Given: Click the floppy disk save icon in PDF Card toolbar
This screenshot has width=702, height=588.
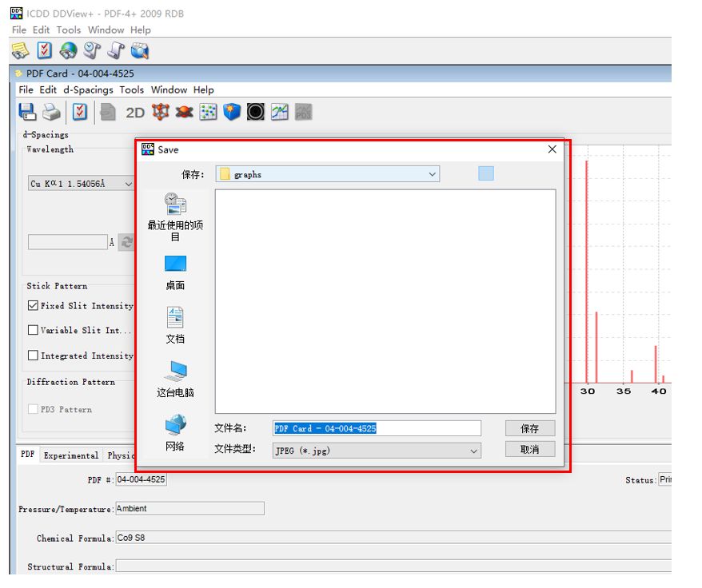Looking at the screenshot, I should click(x=27, y=112).
